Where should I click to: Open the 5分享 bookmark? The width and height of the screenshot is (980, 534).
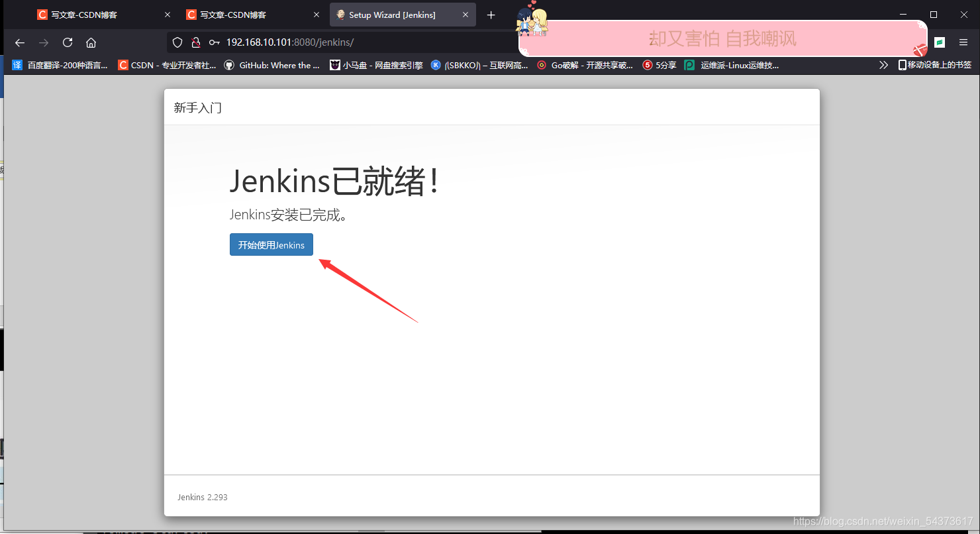click(x=660, y=65)
